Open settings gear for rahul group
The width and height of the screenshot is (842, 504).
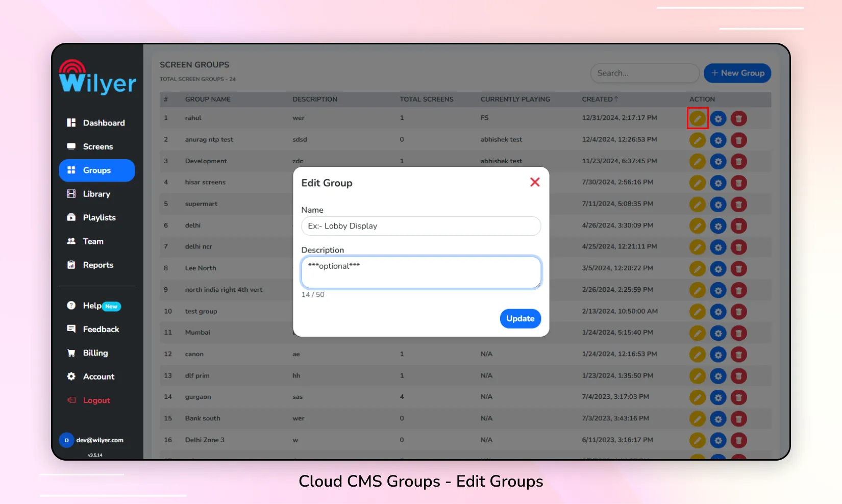coord(718,119)
